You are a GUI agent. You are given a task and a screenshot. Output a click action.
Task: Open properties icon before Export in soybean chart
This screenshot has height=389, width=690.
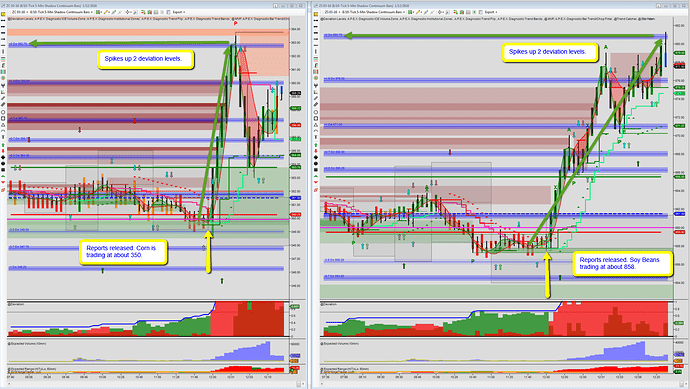481,12
